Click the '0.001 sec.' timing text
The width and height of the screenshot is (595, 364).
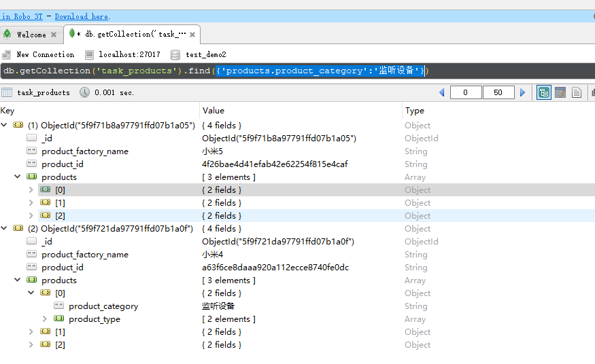click(x=114, y=92)
